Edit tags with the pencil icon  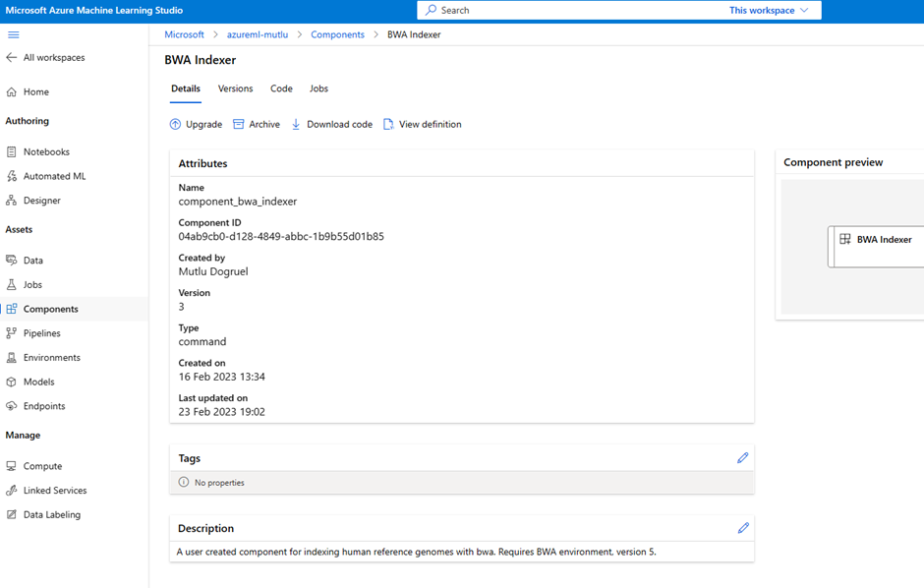tap(742, 458)
